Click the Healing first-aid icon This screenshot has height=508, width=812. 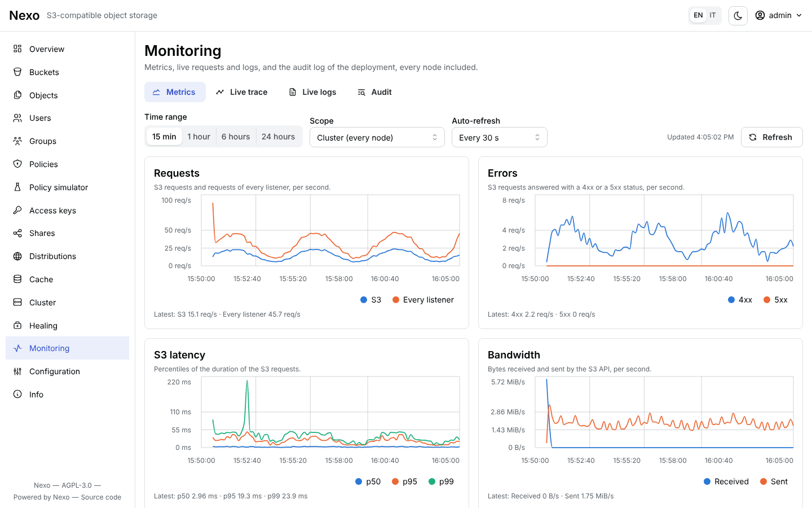[x=17, y=326]
